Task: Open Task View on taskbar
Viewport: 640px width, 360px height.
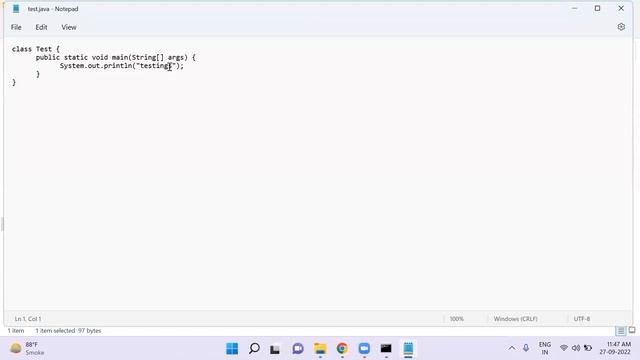Action: coord(275,349)
